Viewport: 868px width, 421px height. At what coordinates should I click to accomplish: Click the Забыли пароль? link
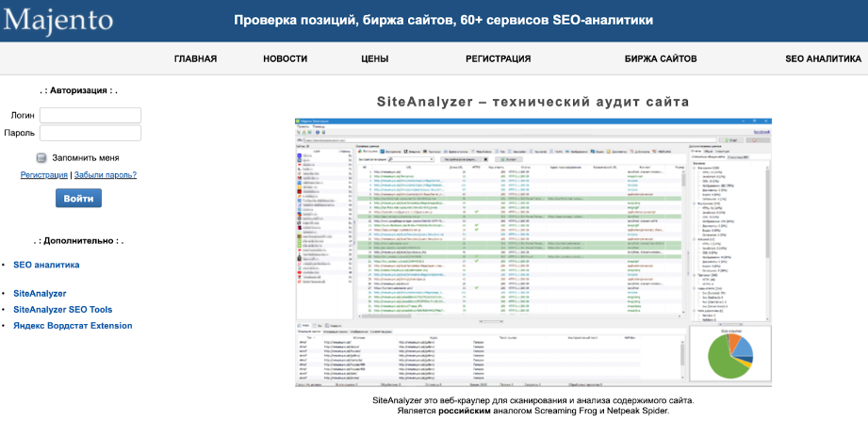click(x=106, y=175)
